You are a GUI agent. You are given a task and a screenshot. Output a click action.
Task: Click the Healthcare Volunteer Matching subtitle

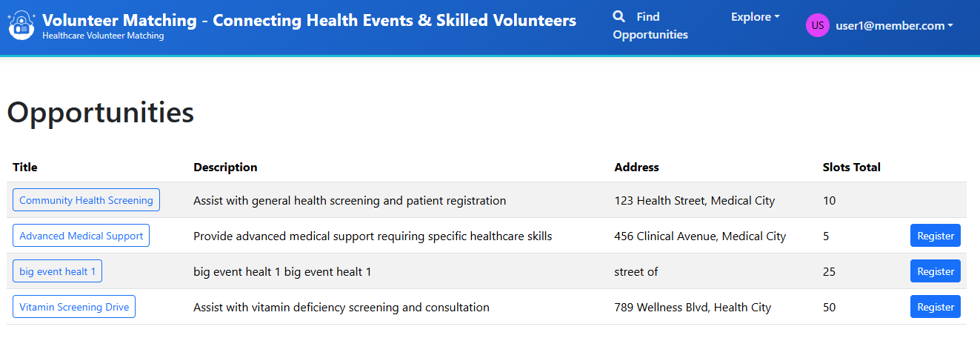point(103,36)
